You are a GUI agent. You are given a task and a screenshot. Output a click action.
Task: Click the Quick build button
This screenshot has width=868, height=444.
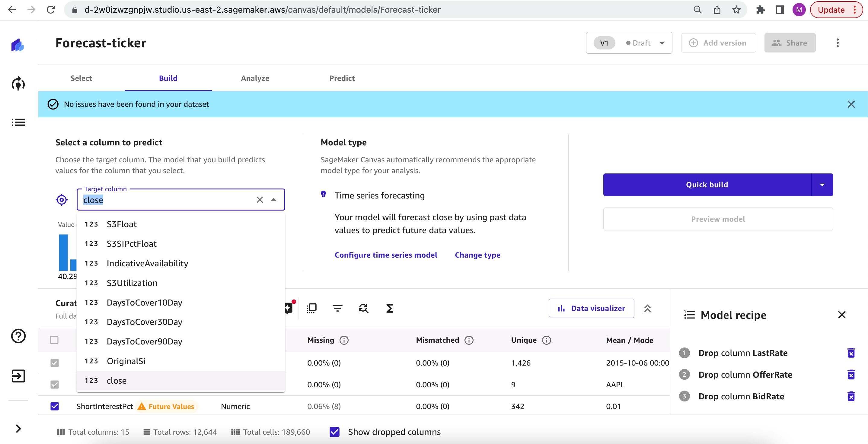[707, 185]
